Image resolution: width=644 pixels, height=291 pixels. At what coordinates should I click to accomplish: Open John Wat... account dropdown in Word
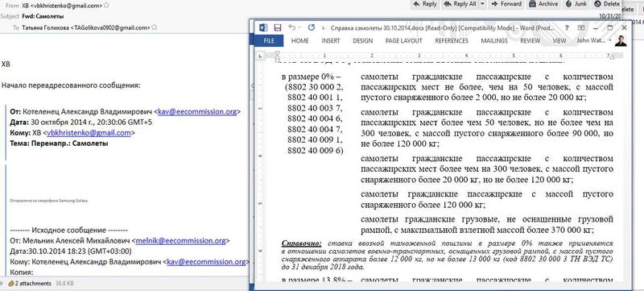tap(594, 40)
